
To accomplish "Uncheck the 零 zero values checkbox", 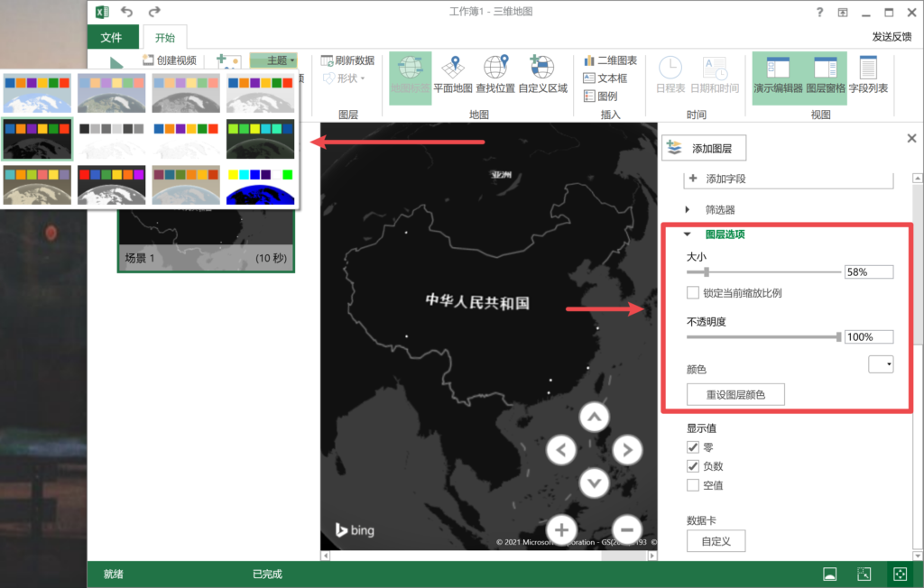I will (693, 447).
